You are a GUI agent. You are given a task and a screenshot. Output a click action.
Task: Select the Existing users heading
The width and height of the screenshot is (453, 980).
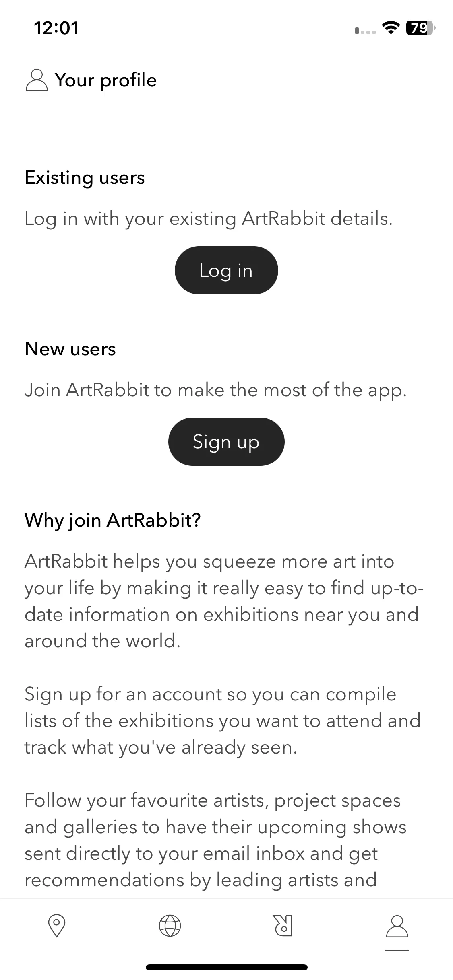(x=85, y=178)
